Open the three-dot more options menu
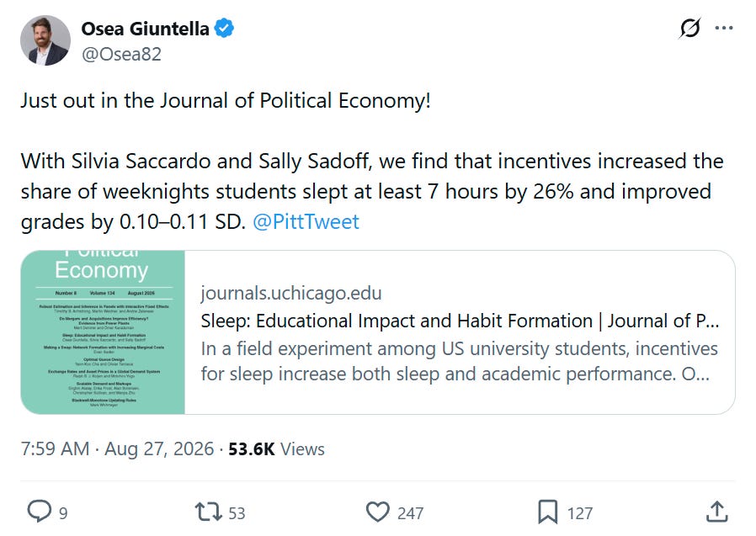 pos(724,29)
